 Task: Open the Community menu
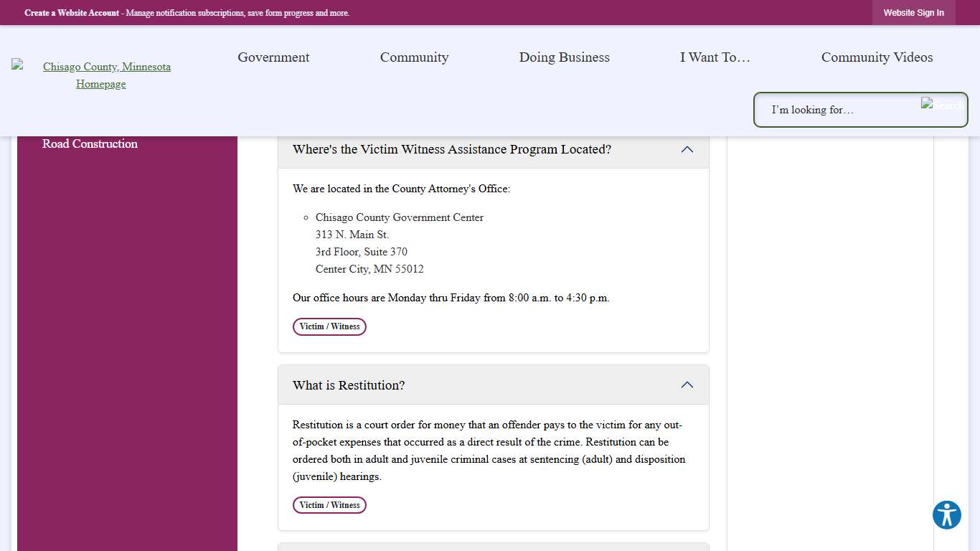[x=414, y=57]
